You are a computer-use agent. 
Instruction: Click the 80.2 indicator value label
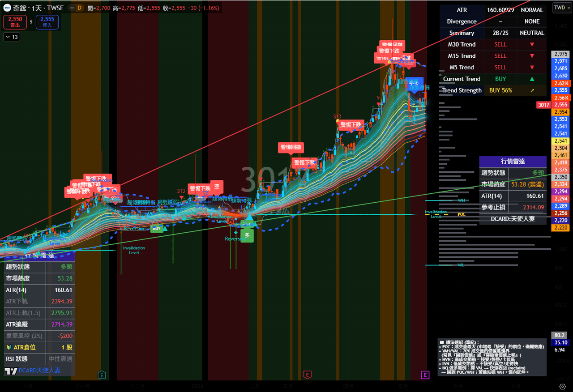[x=560, y=335]
